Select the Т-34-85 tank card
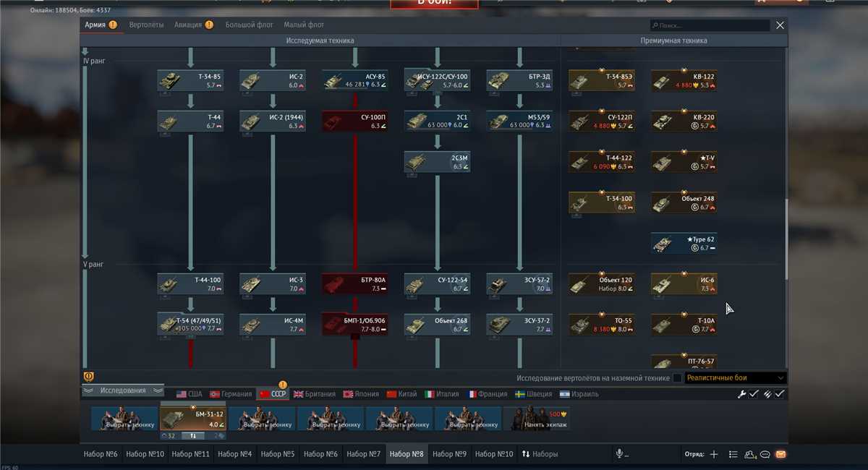Viewport: 868px width, 470px height. tap(191, 80)
